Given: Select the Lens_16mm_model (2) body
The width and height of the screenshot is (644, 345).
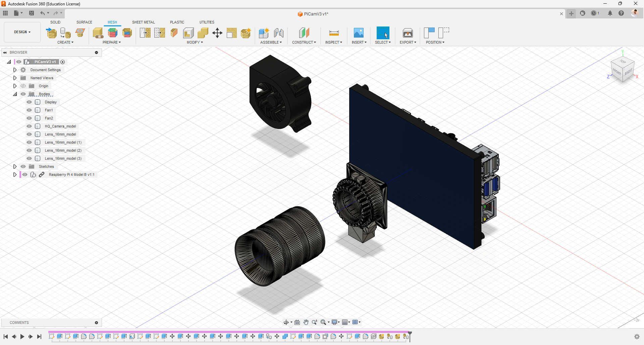Looking at the screenshot, I should [63, 150].
